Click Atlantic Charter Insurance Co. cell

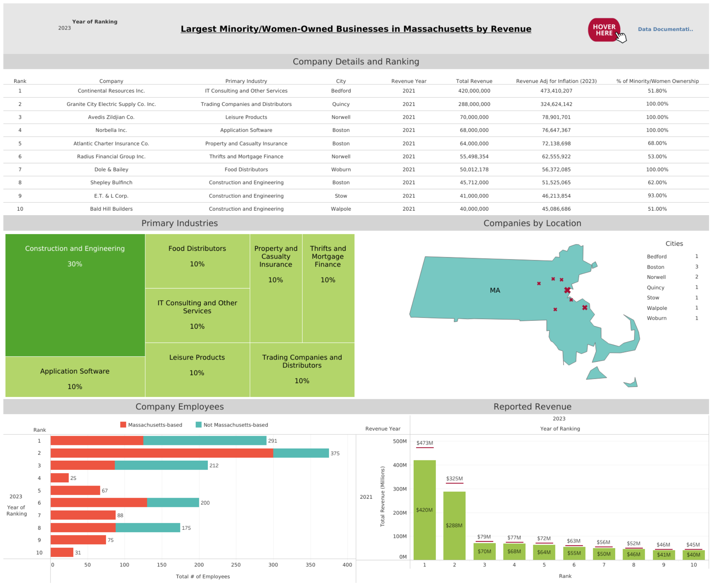111,143
